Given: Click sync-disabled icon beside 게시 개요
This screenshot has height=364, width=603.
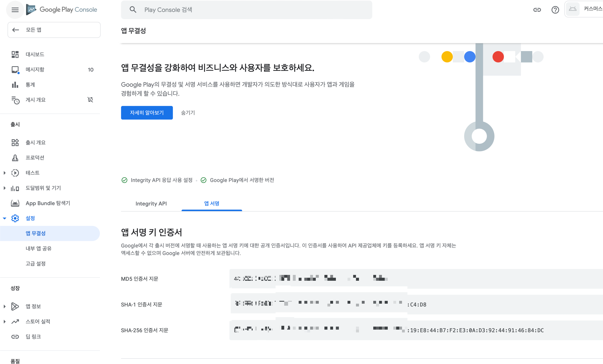Looking at the screenshot, I should [x=90, y=100].
